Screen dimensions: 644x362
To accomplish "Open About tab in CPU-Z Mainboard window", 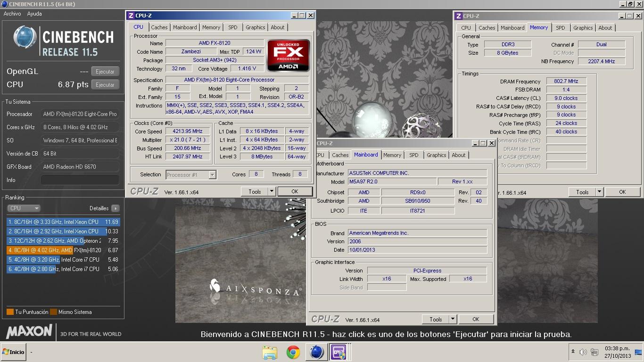I will pyautogui.click(x=459, y=155).
